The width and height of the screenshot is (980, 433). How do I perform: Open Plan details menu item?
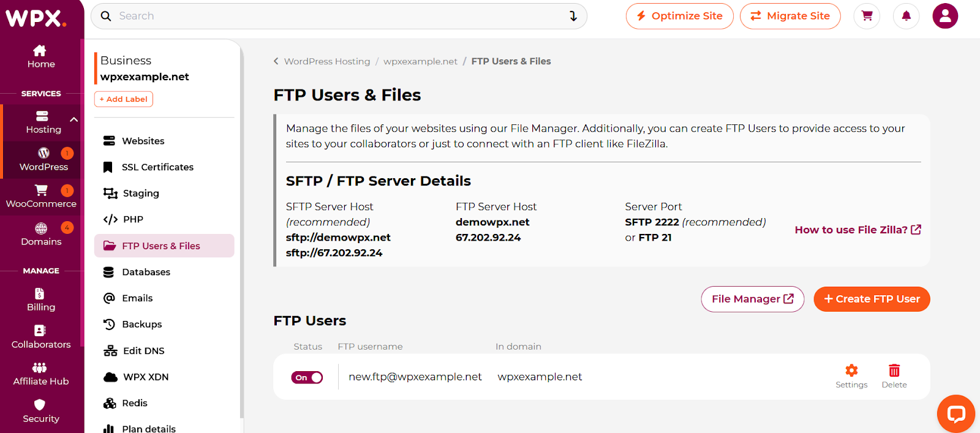tap(164, 428)
